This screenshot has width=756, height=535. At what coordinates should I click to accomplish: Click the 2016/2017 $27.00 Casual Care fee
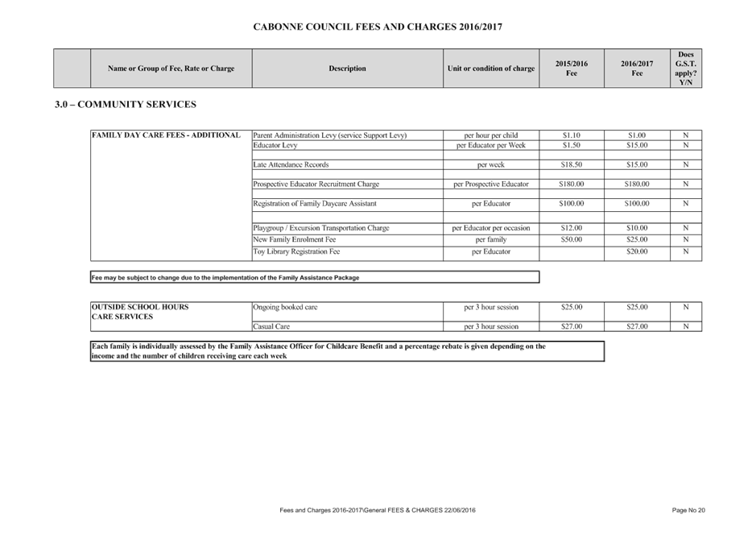[637, 326]
